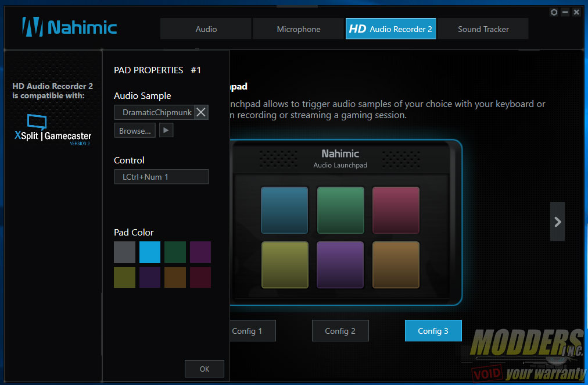Open the Sound Tracker tab

point(483,29)
